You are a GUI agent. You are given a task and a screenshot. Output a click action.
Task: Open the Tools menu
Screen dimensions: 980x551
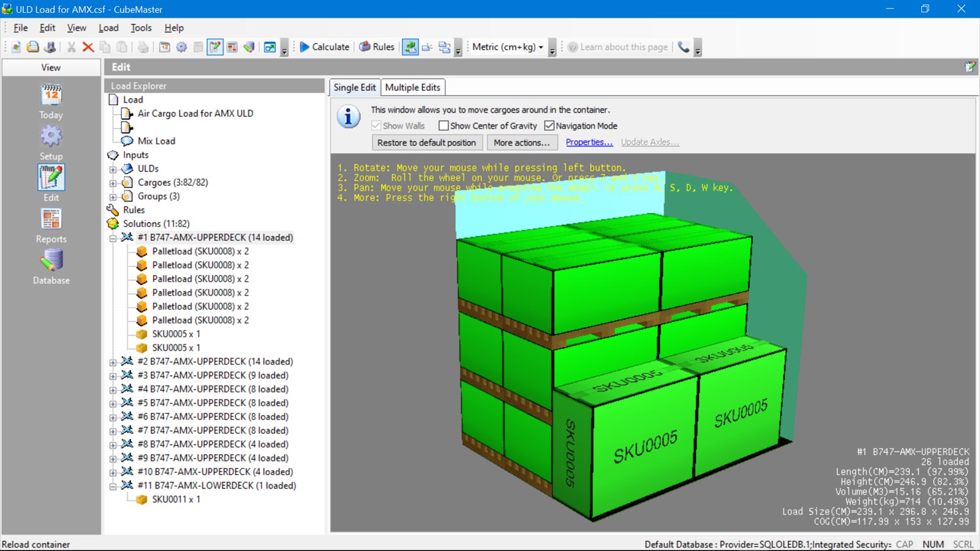click(141, 28)
